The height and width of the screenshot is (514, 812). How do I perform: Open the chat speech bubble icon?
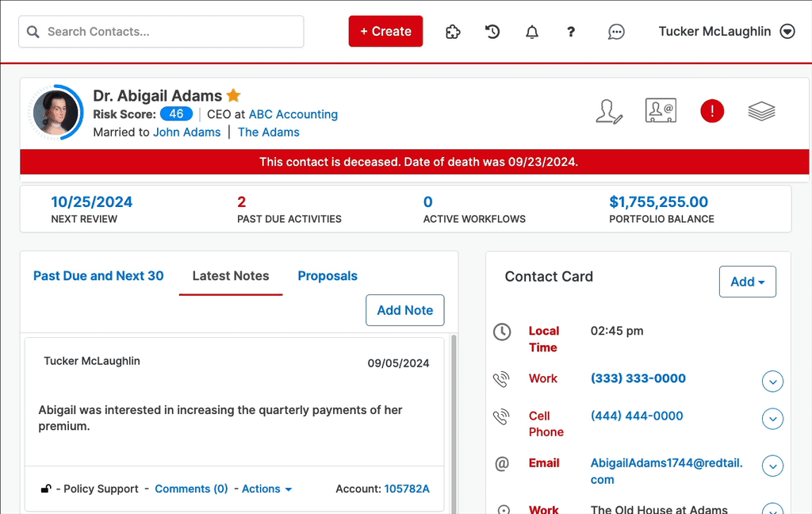616,32
